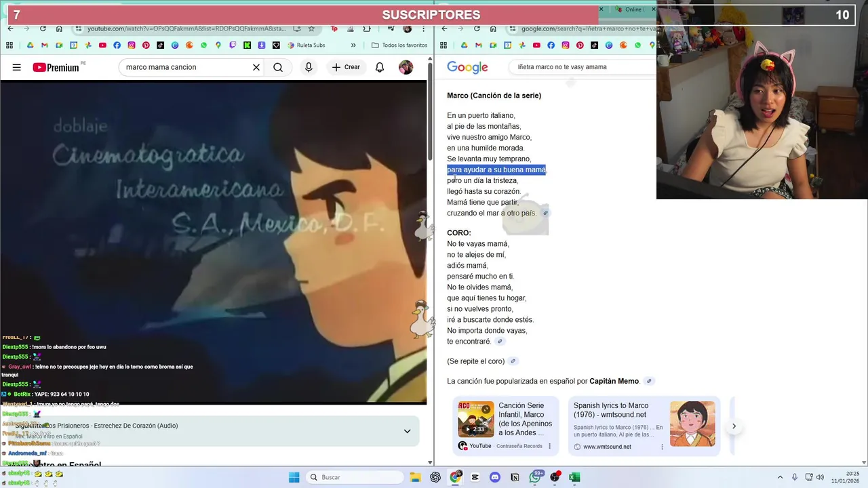Open Facebook bookmark in the YouTube window

[x=117, y=45]
